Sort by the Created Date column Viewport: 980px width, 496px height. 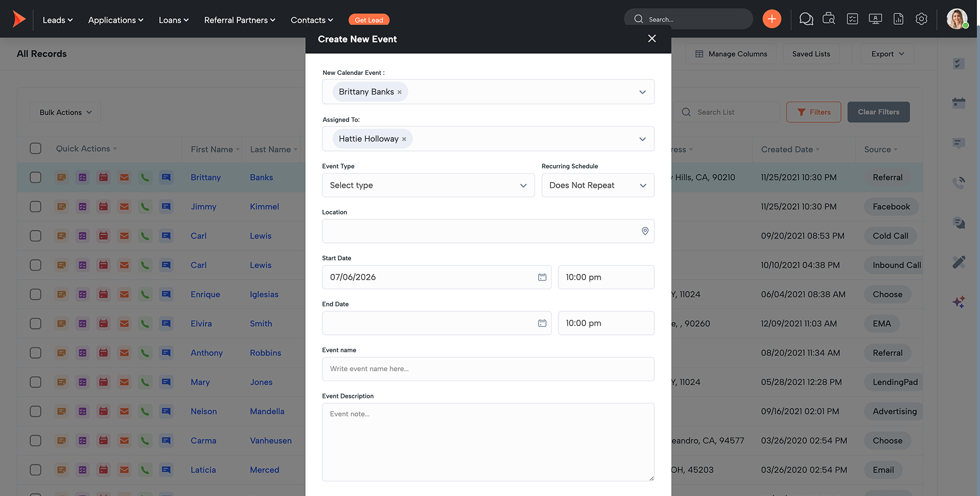point(790,150)
